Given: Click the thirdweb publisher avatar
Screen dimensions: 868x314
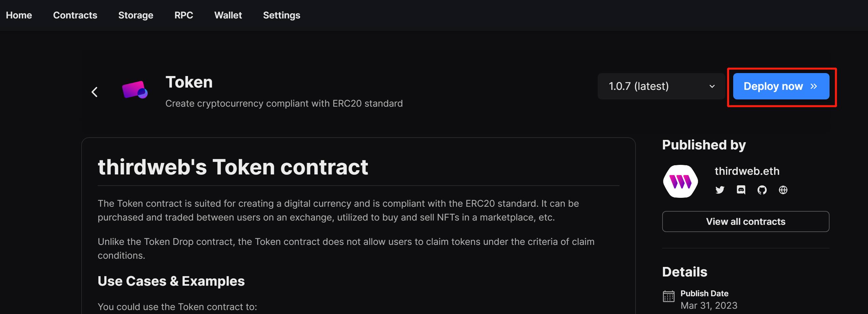Looking at the screenshot, I should coord(680,181).
